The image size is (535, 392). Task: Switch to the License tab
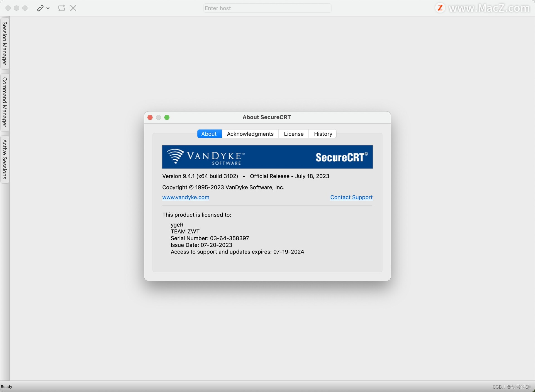[294, 134]
